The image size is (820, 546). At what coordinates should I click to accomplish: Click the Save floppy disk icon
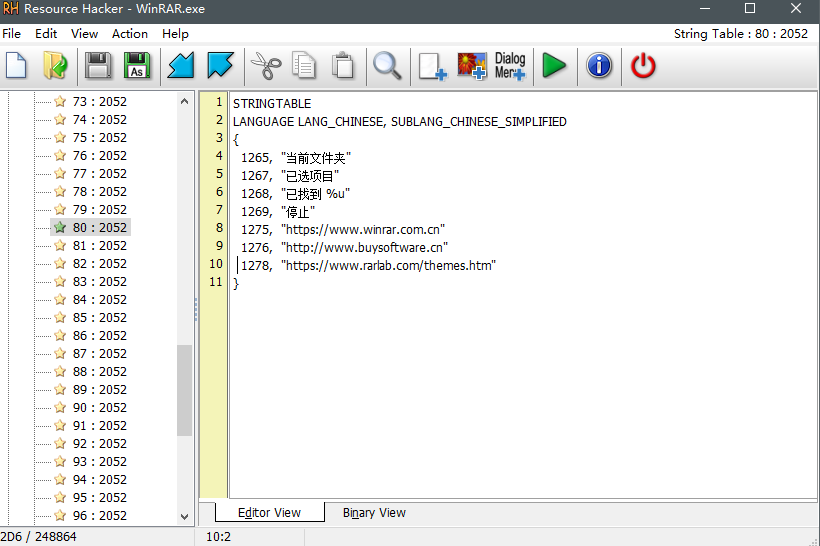(98, 67)
